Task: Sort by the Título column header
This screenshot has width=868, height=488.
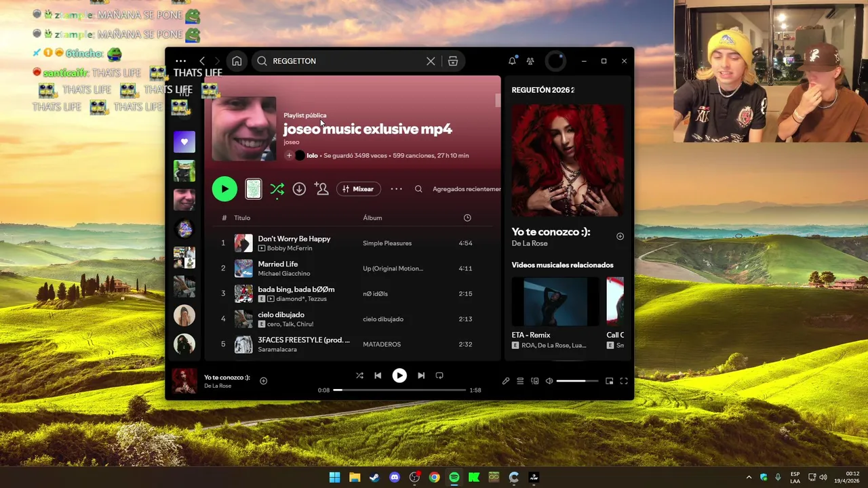Action: point(242,218)
